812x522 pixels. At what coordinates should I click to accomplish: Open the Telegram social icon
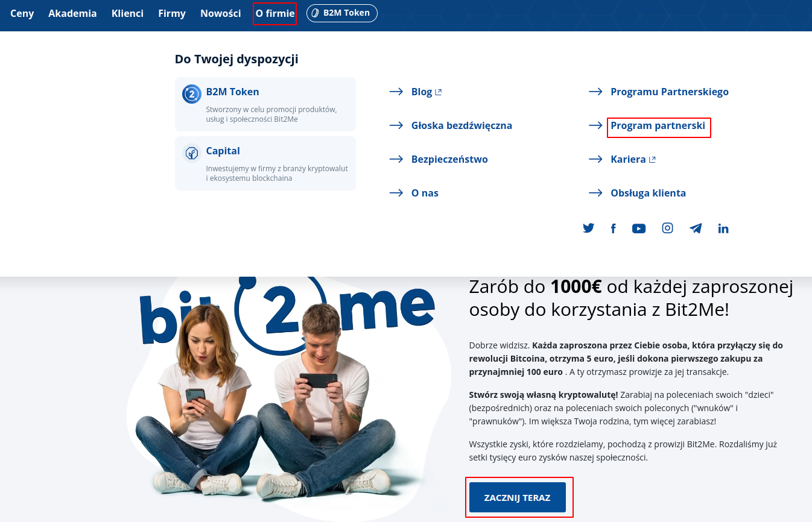point(696,228)
